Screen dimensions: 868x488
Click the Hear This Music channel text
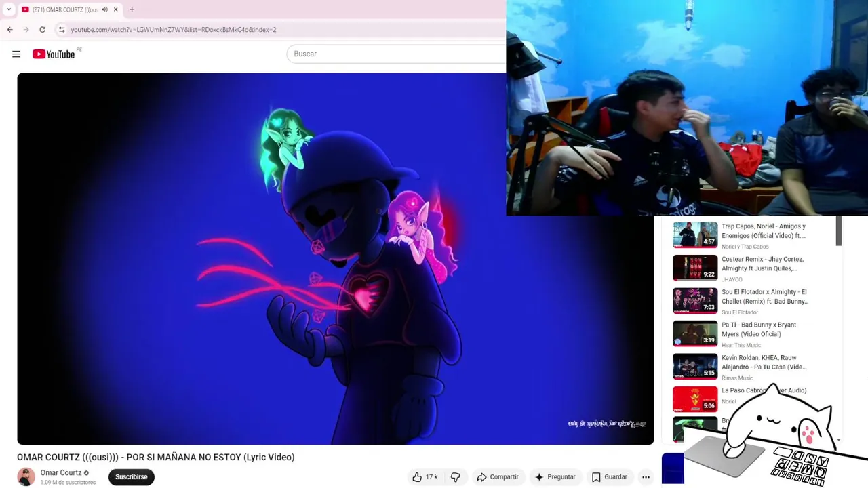741,345
